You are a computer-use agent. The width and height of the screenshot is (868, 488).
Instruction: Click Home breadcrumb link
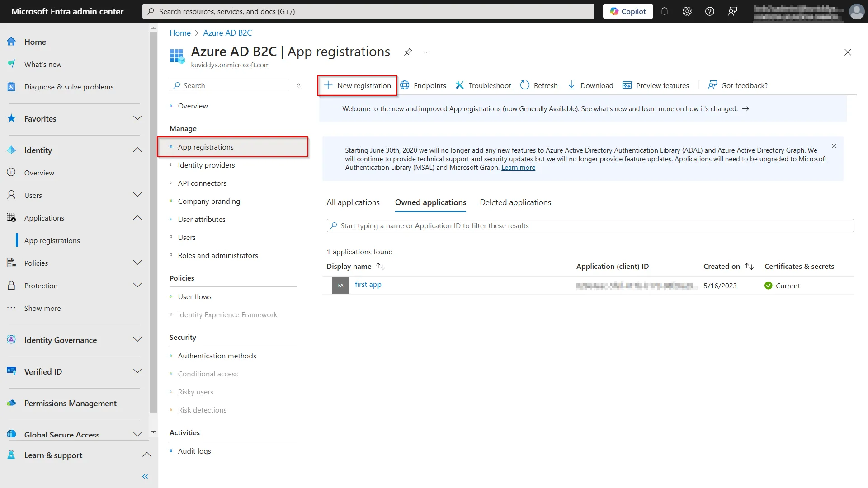tap(180, 33)
